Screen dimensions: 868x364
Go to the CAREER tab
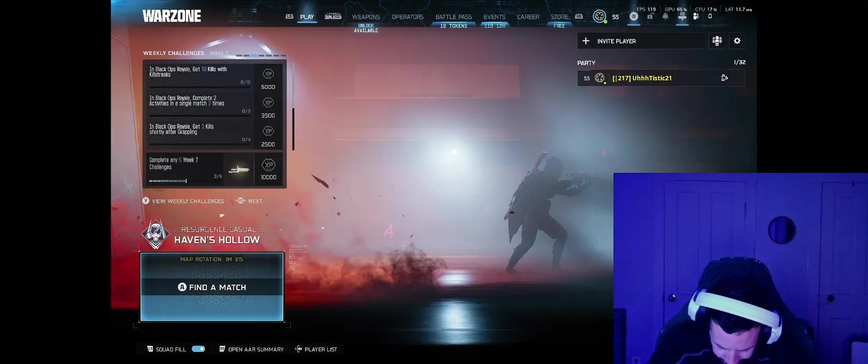(x=528, y=17)
